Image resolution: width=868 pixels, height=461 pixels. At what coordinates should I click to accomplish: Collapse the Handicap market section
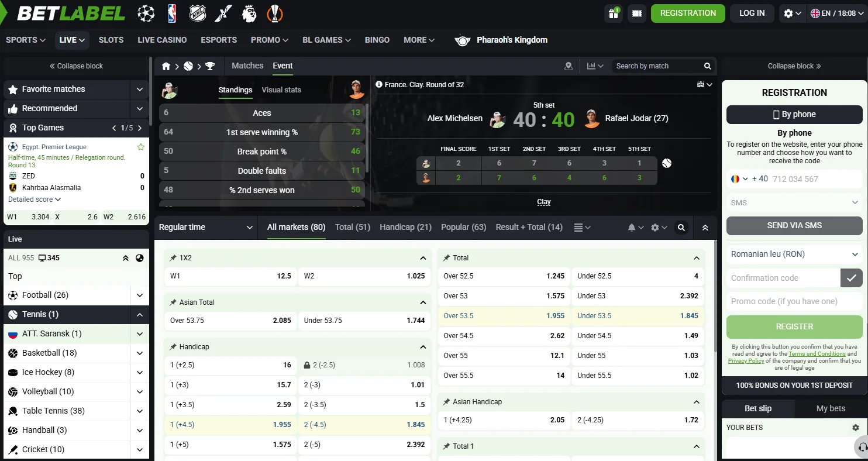[x=423, y=347]
